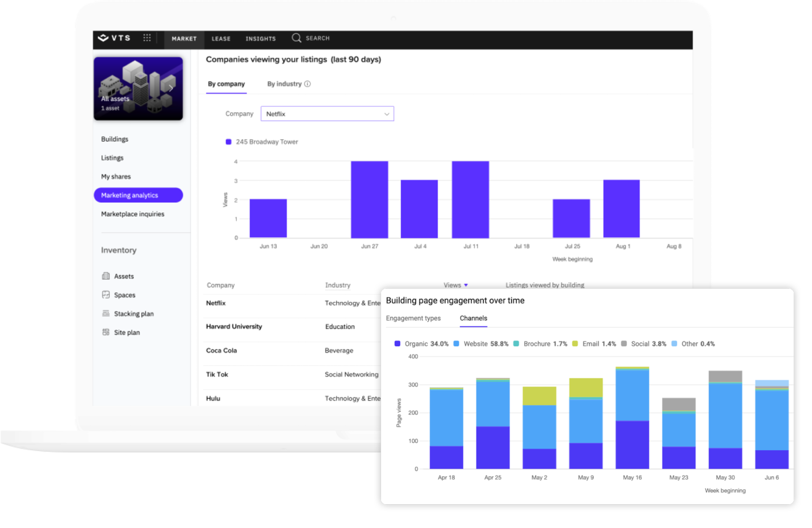Click the Aug 1 bar in views chart
This screenshot has height=528, width=812.
(621, 208)
